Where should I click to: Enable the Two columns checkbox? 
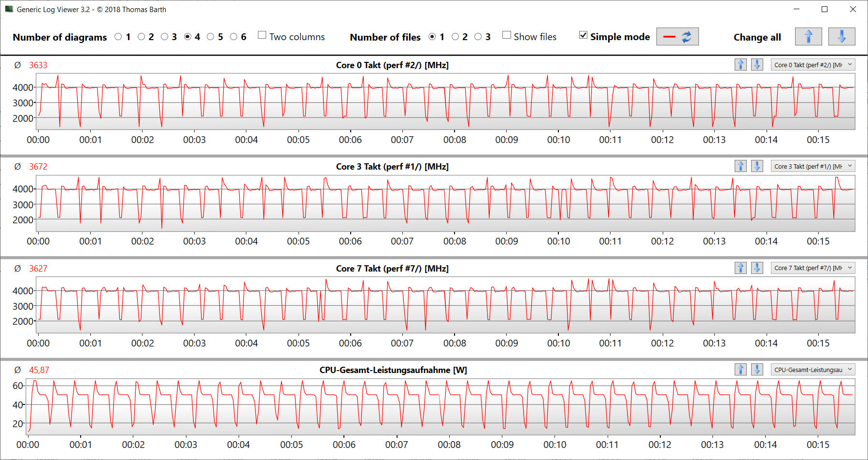262,35
